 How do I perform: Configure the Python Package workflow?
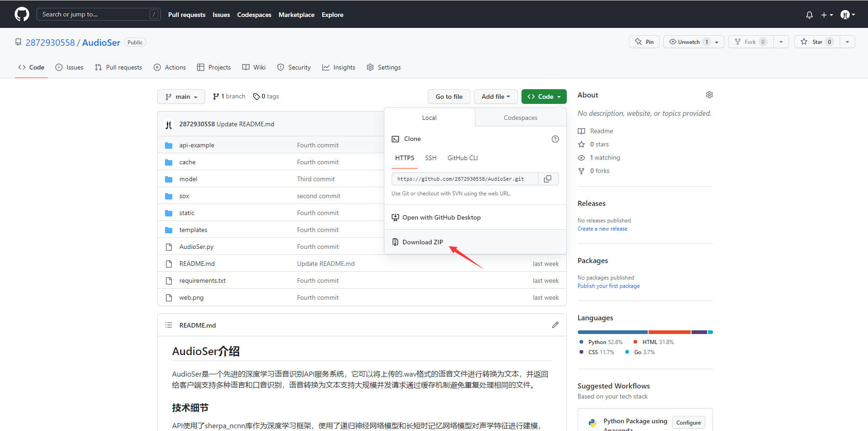point(688,423)
